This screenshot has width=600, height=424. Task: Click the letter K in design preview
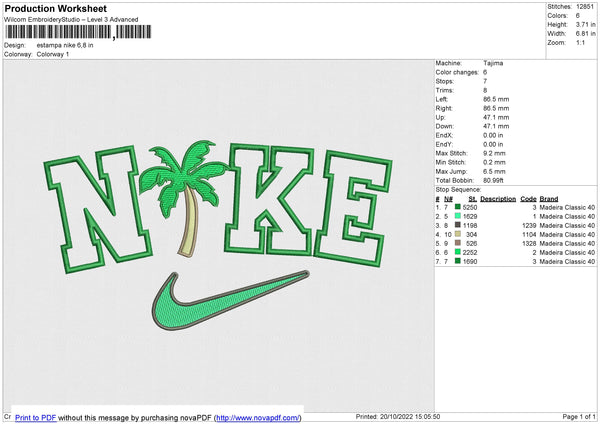pos(269,200)
